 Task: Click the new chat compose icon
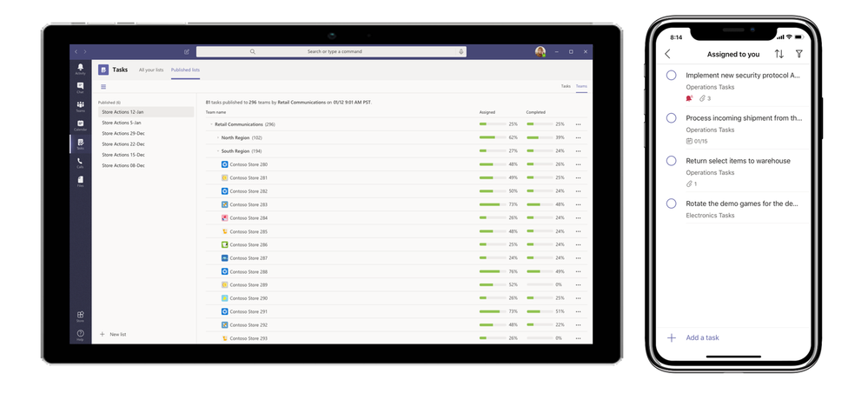(x=187, y=51)
